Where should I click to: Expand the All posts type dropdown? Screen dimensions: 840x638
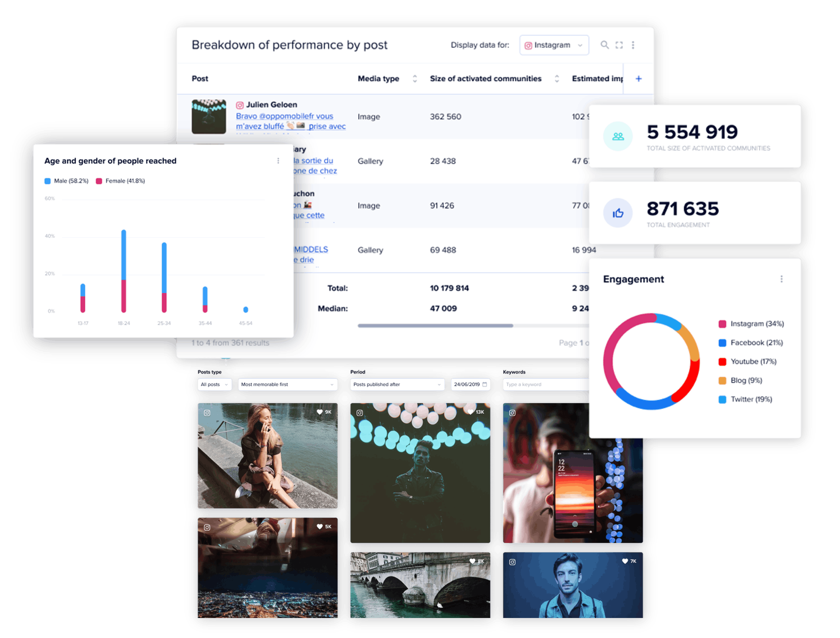[214, 385]
